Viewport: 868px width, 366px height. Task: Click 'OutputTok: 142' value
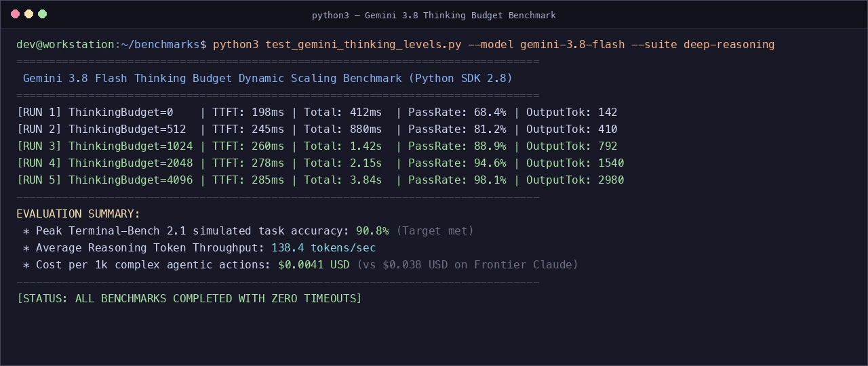point(572,113)
